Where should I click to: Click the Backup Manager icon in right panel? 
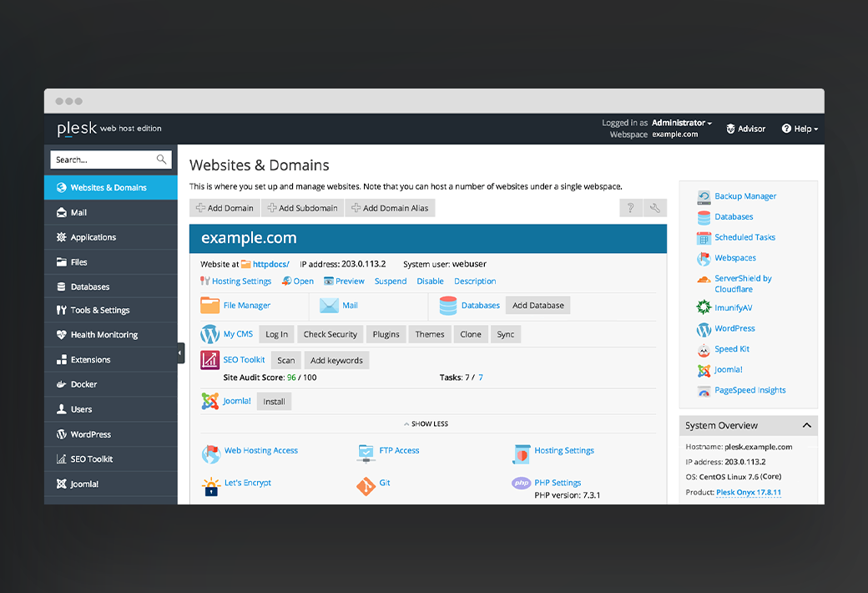pyautogui.click(x=704, y=197)
